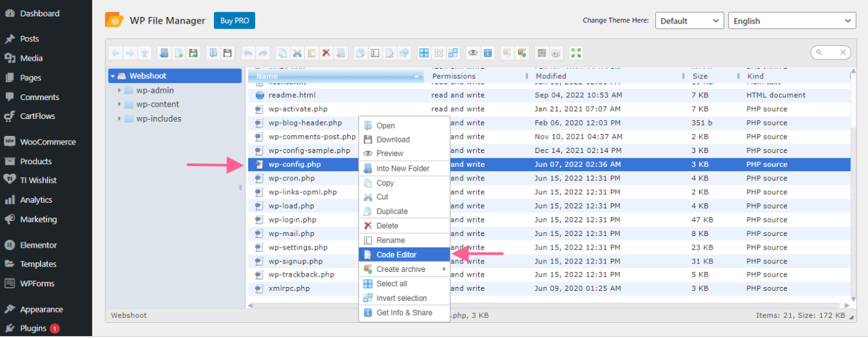Choose Delete in the context menu
Viewport: 868px width, 338px height.
(x=404, y=226)
